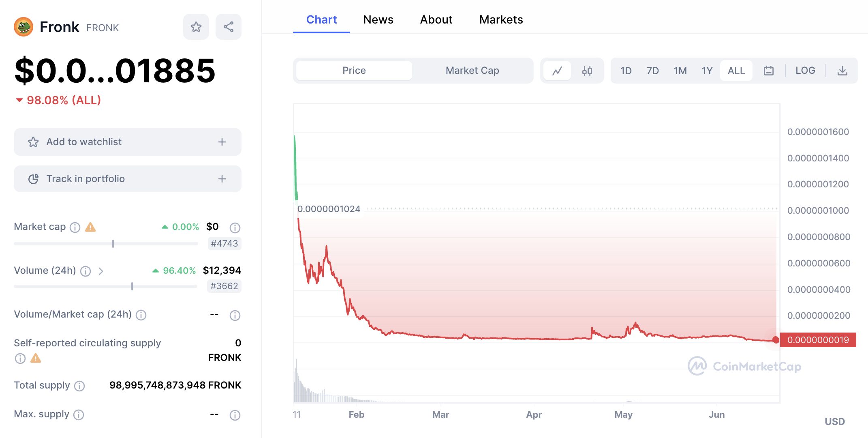Open the calendar date range picker
Image resolution: width=868 pixels, height=438 pixels.
pos(769,71)
